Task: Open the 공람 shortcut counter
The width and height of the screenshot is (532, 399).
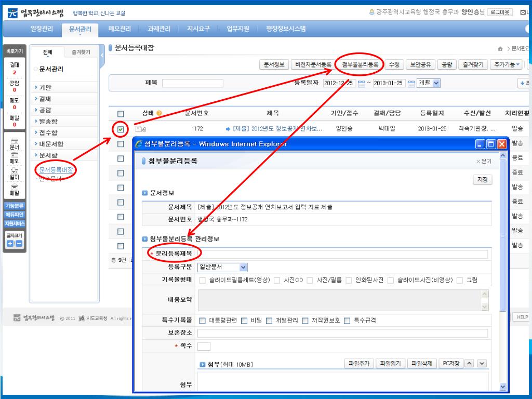Action: pos(14,86)
